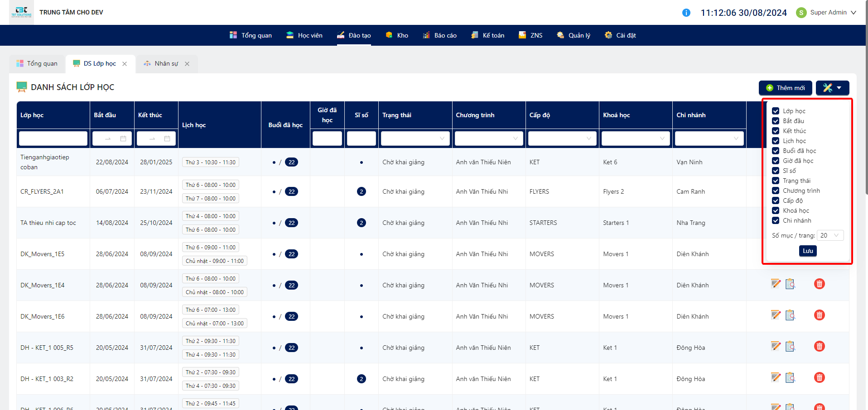Open the Tổng quan navigation menu

click(x=251, y=35)
